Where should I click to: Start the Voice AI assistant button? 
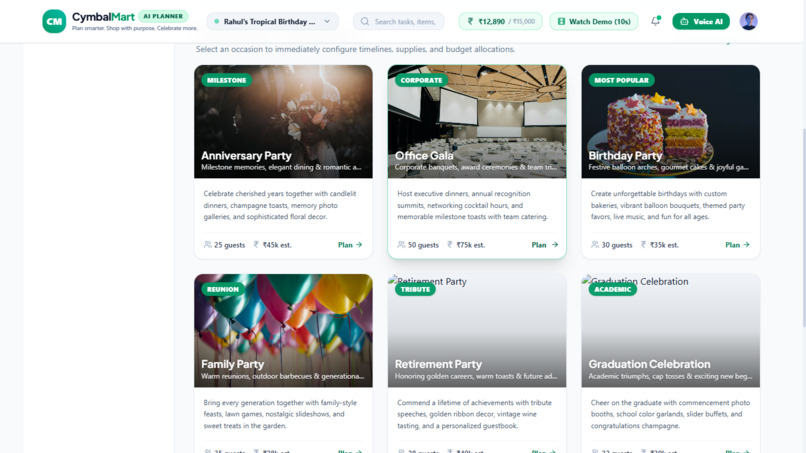point(701,22)
